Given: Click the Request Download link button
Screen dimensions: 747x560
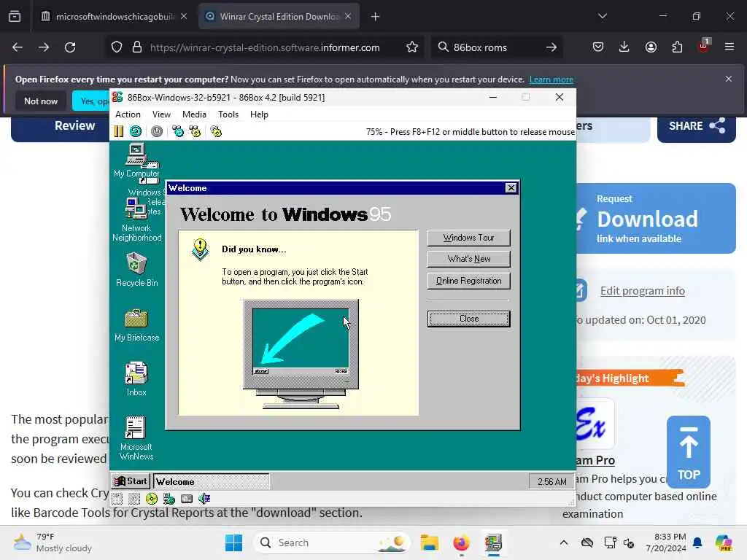Looking at the screenshot, I should [x=656, y=219].
